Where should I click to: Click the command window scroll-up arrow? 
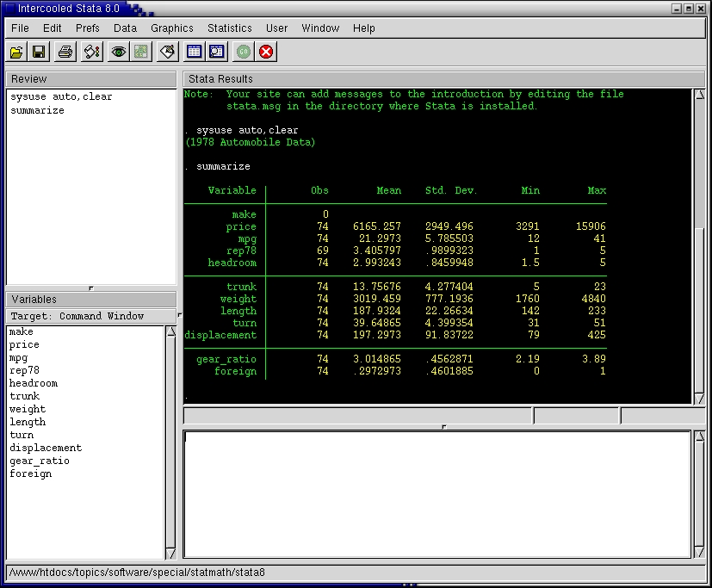(x=700, y=436)
